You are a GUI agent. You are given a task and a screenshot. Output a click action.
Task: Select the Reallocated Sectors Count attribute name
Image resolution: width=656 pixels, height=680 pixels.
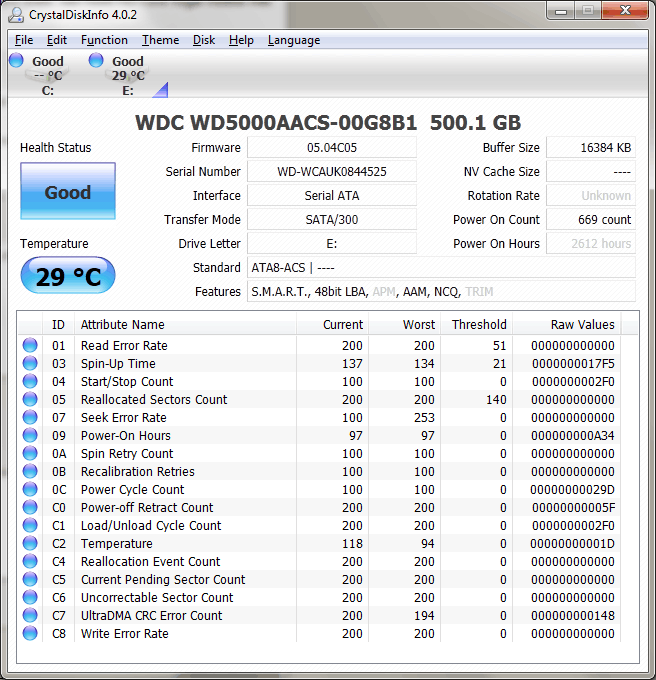tap(154, 399)
